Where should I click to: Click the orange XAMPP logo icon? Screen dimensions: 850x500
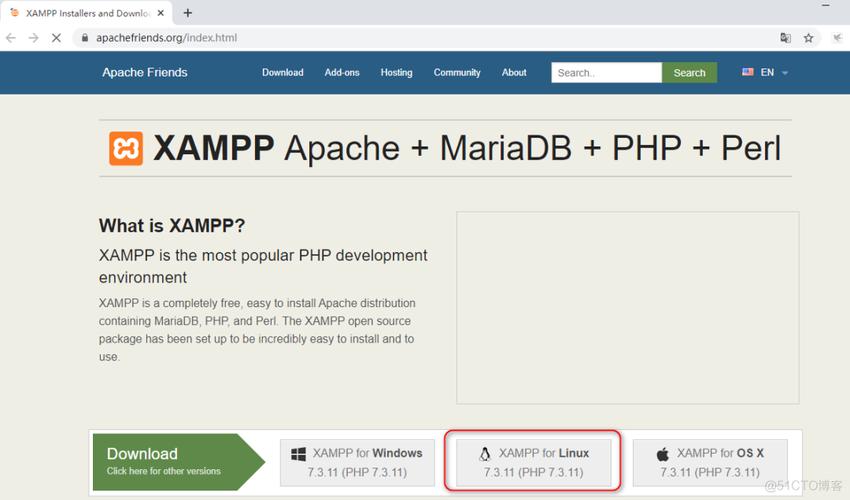(126, 148)
